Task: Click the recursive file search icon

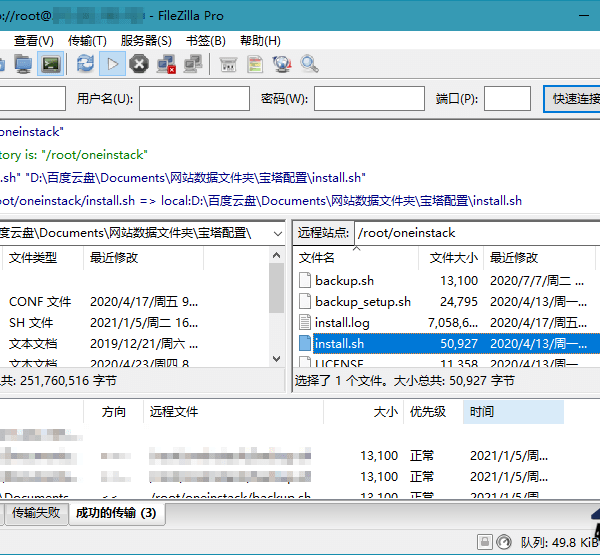Action: click(309, 64)
